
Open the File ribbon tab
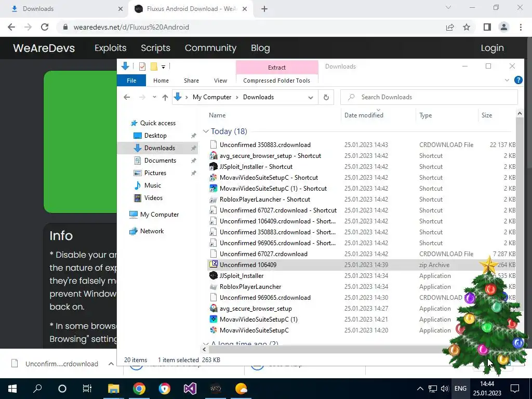(131, 81)
